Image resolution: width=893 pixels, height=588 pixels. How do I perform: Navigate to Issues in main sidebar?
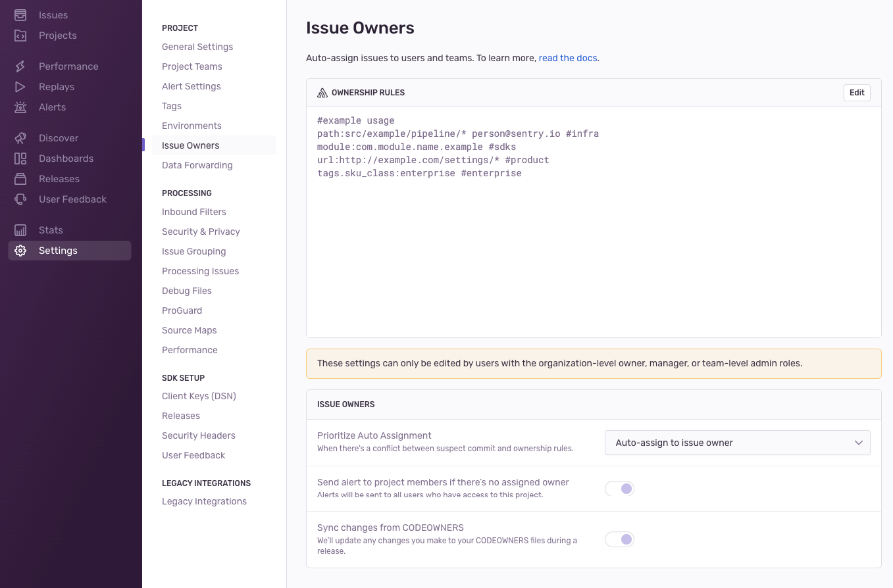coord(53,14)
